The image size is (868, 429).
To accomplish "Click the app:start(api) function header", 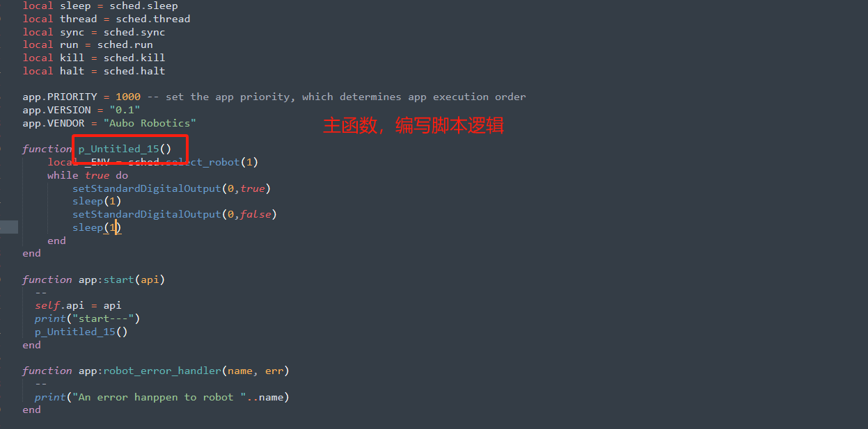I will [93, 280].
